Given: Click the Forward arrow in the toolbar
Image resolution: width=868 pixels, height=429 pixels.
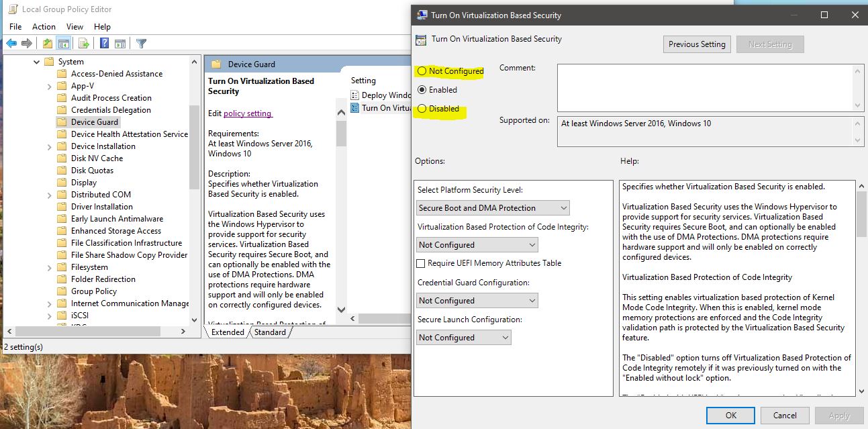Looking at the screenshot, I should 26,43.
